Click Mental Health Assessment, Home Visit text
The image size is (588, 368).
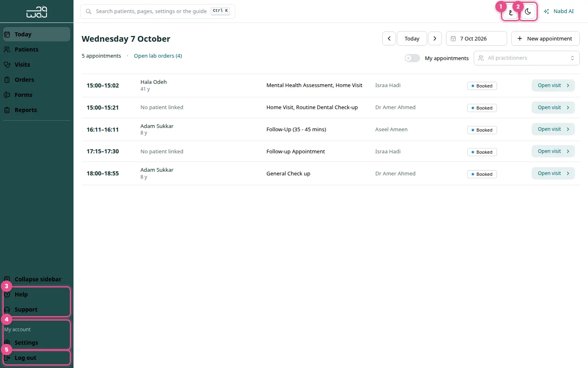click(x=314, y=85)
